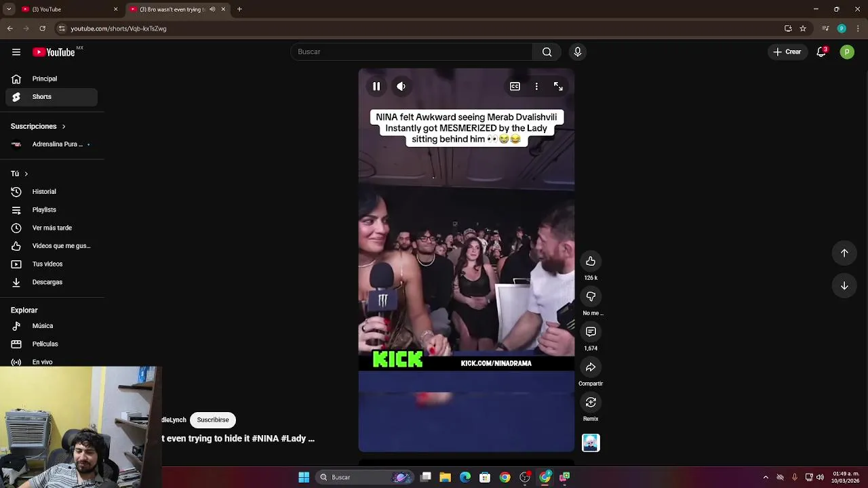
Task: Open Videos que me gustan
Action: (x=52, y=246)
